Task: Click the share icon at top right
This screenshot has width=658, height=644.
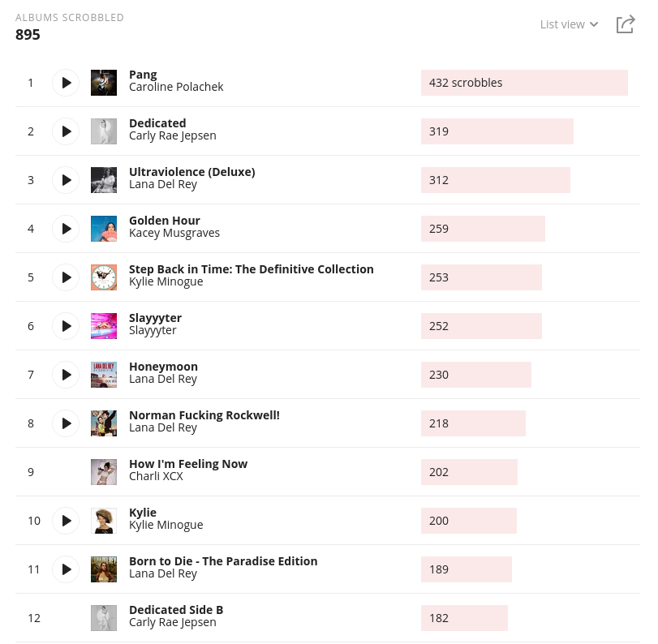Action: tap(625, 24)
